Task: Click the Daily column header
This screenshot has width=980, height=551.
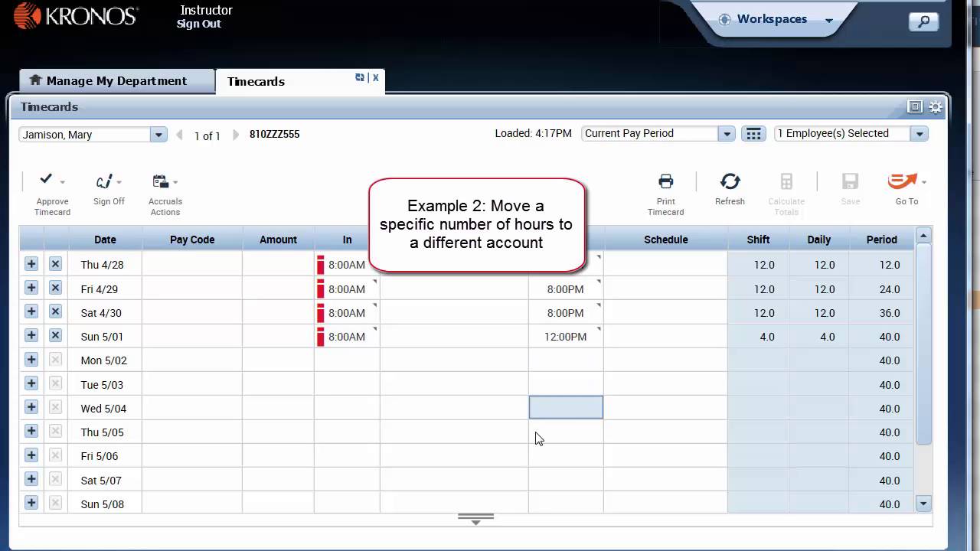Action: tap(818, 240)
